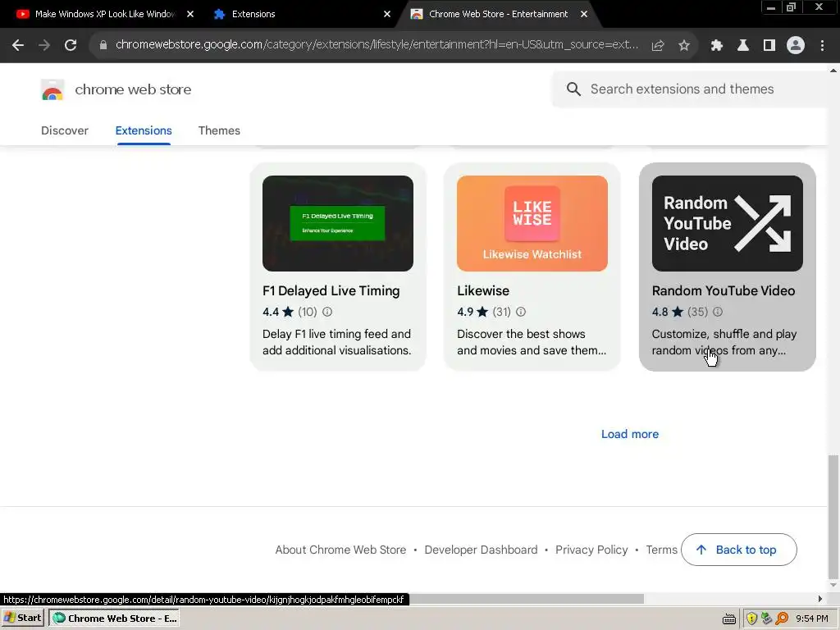Open the Likewise Watchlist thumbnail
Screen dimensions: 840x630
click(x=532, y=223)
